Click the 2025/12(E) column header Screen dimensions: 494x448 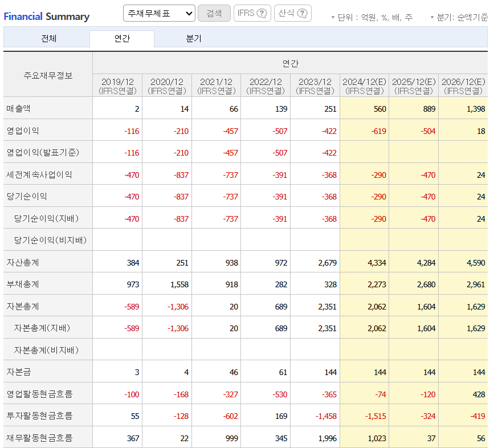414,85
